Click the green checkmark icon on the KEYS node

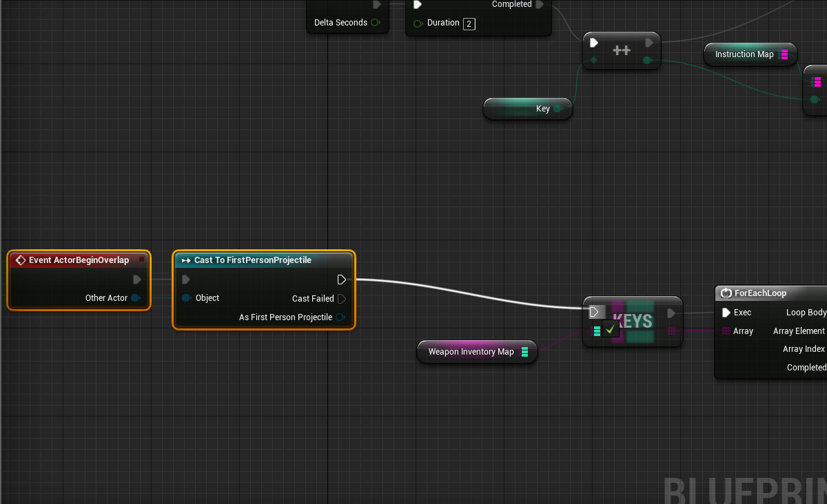pos(611,330)
